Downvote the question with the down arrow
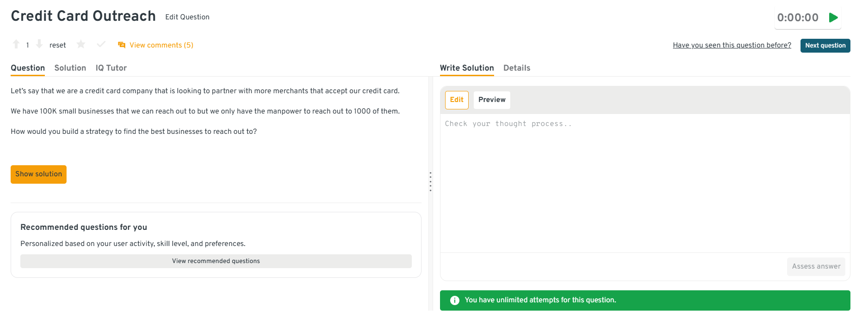Viewport: 868px width, 324px height. pyautogui.click(x=39, y=44)
